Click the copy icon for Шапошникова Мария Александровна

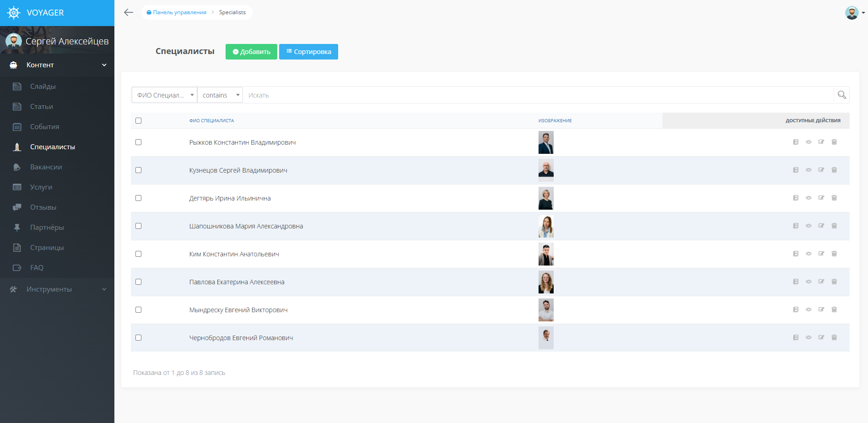[x=796, y=226]
